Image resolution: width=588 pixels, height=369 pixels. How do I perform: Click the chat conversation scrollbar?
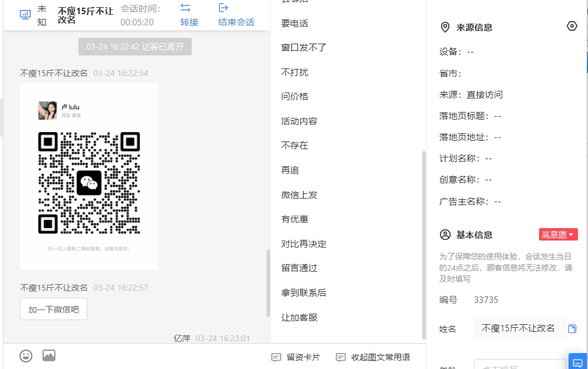268,283
